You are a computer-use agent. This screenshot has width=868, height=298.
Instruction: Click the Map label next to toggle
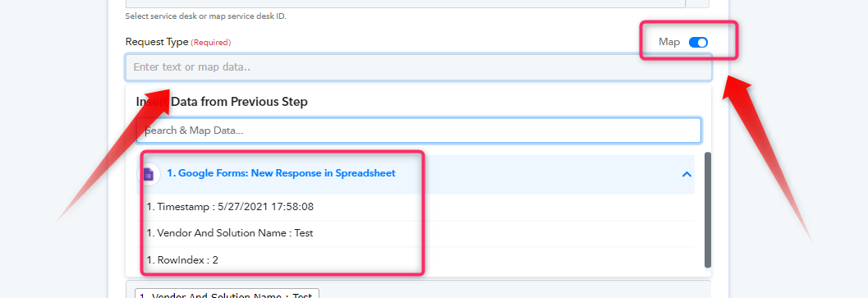(x=669, y=42)
